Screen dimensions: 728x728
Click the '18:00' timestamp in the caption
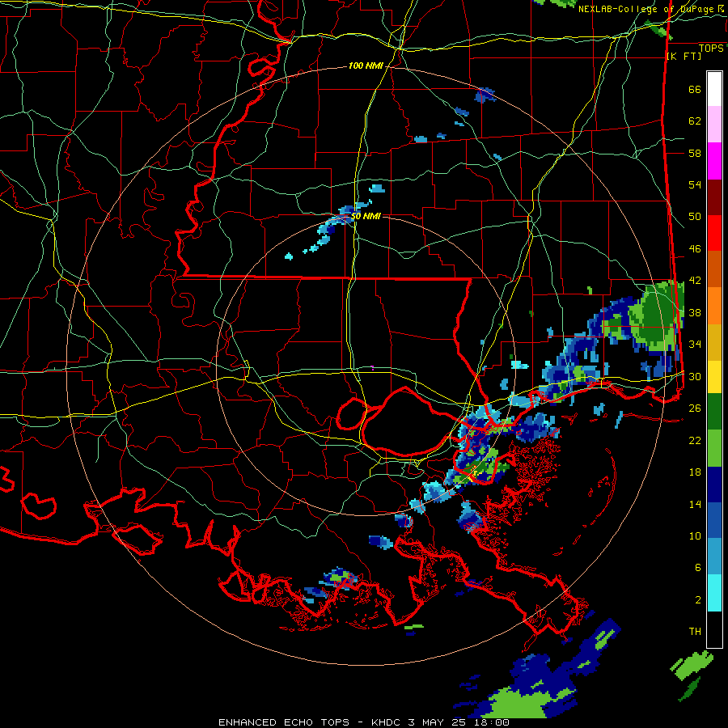492,722
